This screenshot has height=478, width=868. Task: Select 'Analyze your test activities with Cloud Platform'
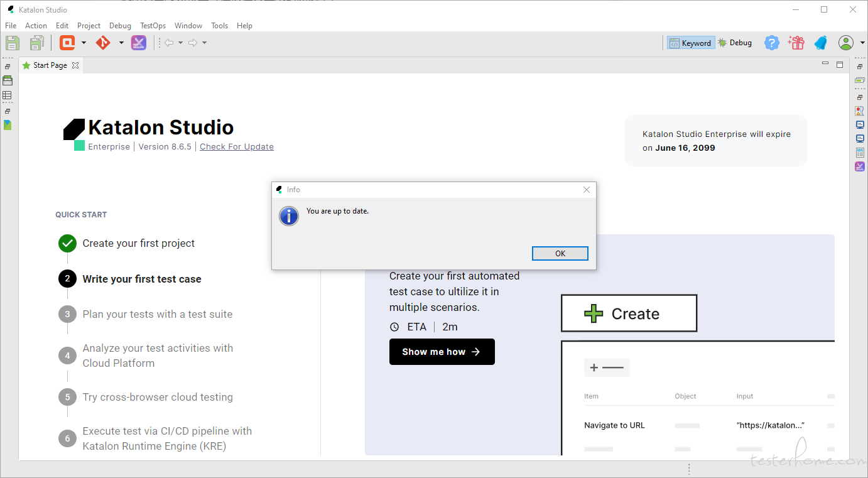(x=158, y=356)
